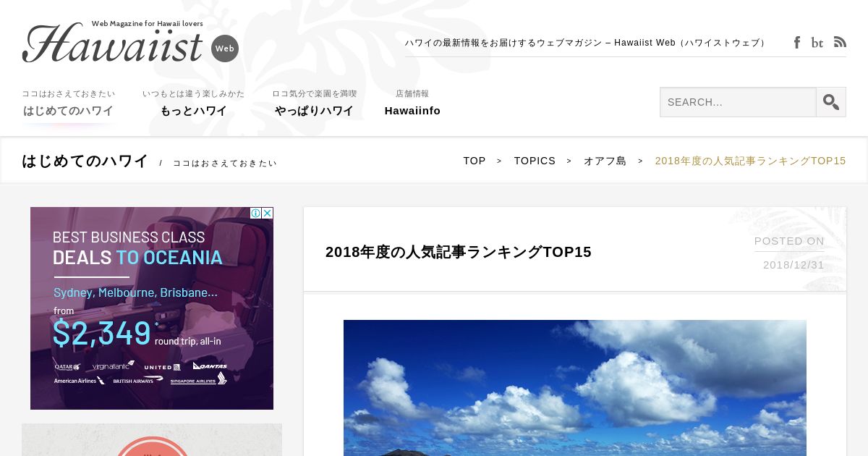This screenshot has width=868, height=456.
Task: Click the はじめてのハワイ section heading
Action: tap(85, 161)
